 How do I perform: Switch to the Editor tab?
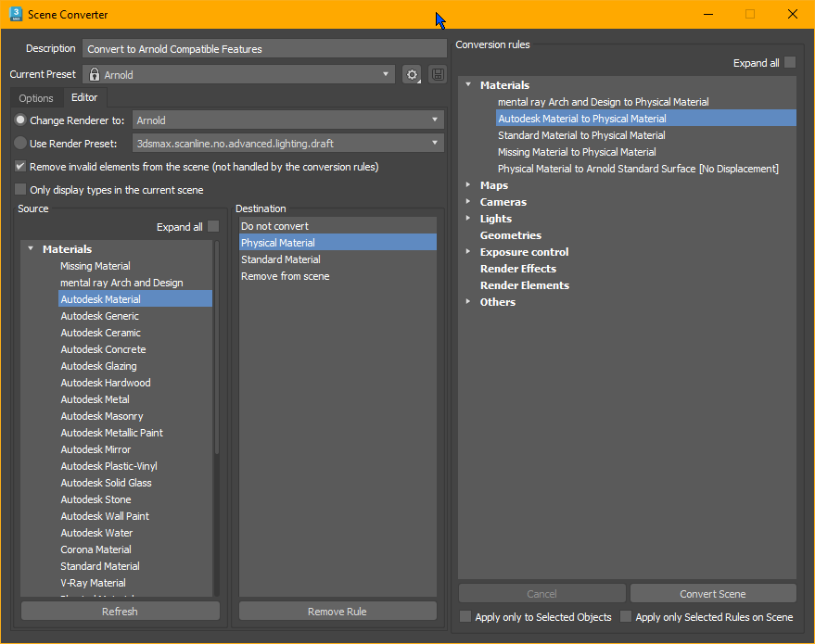coord(84,97)
